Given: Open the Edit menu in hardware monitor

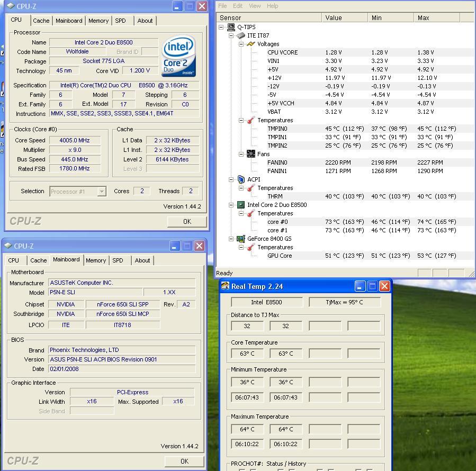Looking at the screenshot, I should 238,6.
